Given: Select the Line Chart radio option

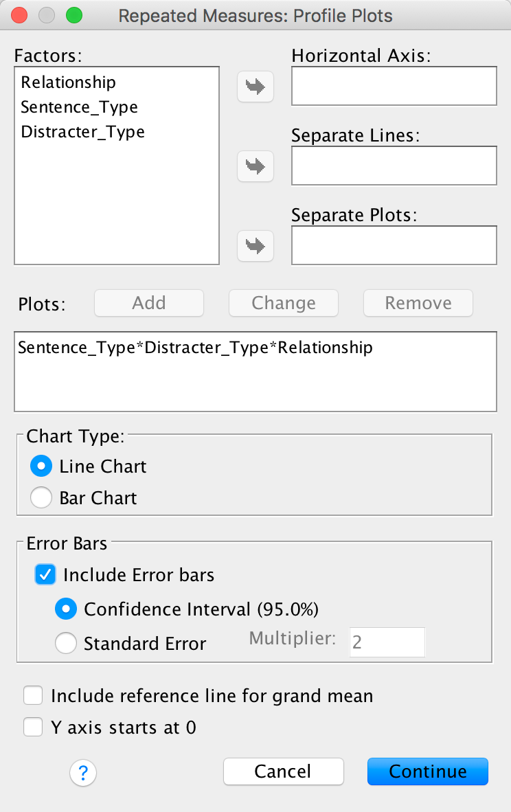Looking at the screenshot, I should pyautogui.click(x=41, y=467).
